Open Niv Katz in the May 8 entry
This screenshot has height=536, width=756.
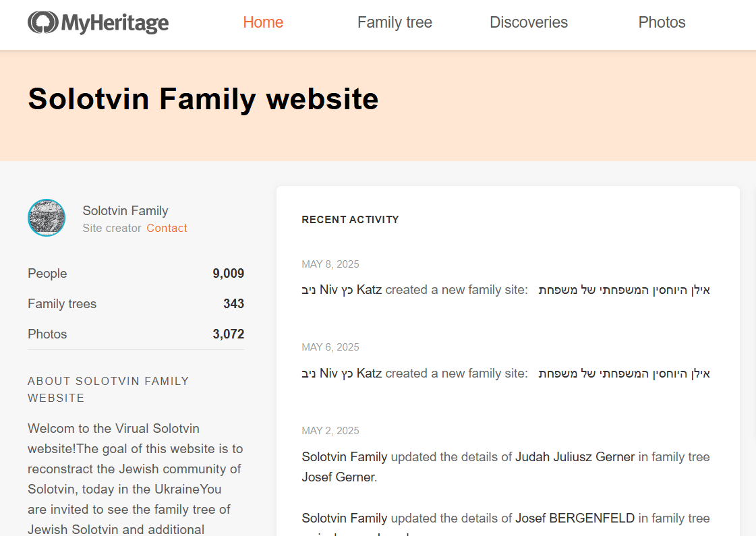point(342,290)
